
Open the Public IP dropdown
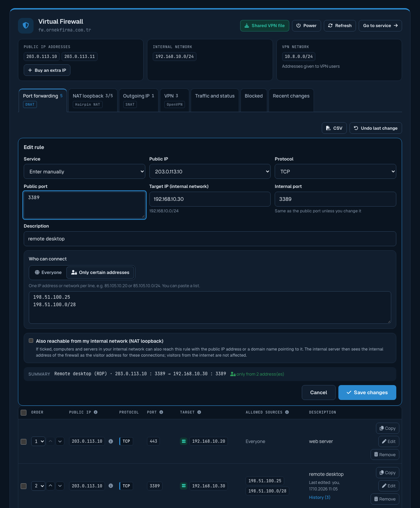click(x=210, y=171)
